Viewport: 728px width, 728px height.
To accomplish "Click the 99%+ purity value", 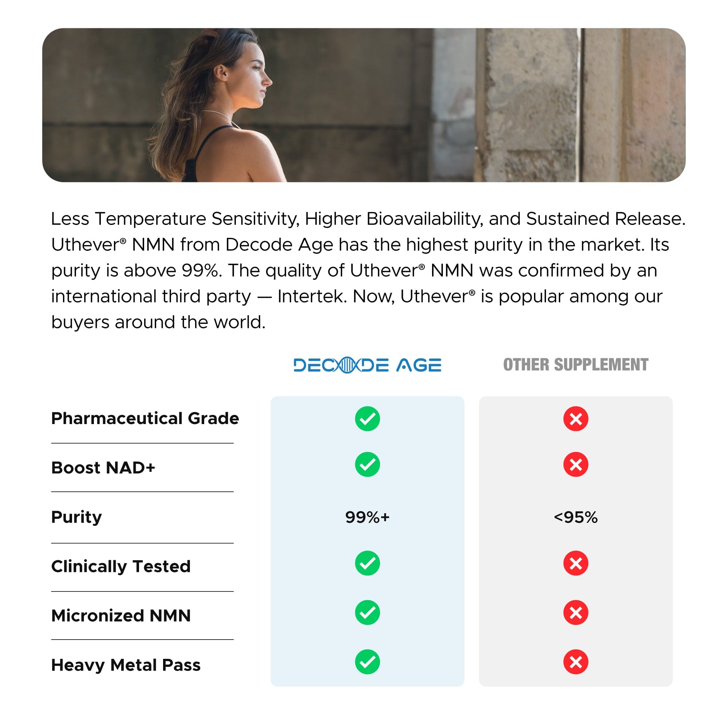I will [367, 517].
